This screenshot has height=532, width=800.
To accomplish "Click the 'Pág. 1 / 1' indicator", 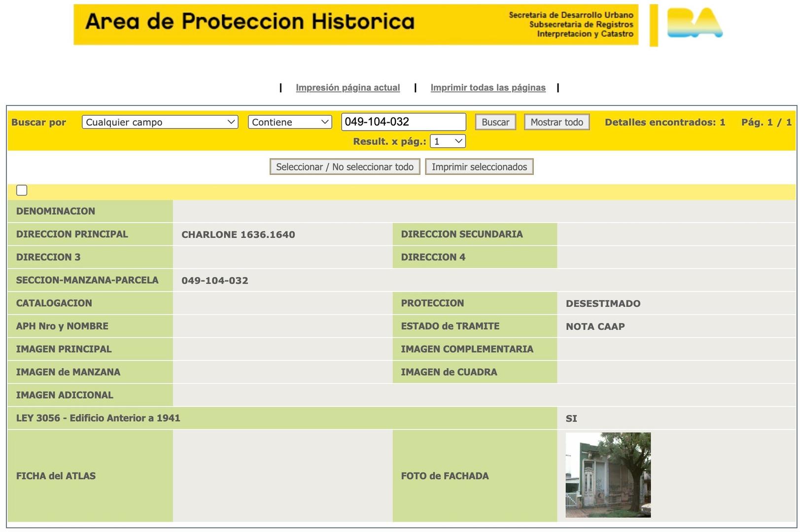I will coord(766,122).
